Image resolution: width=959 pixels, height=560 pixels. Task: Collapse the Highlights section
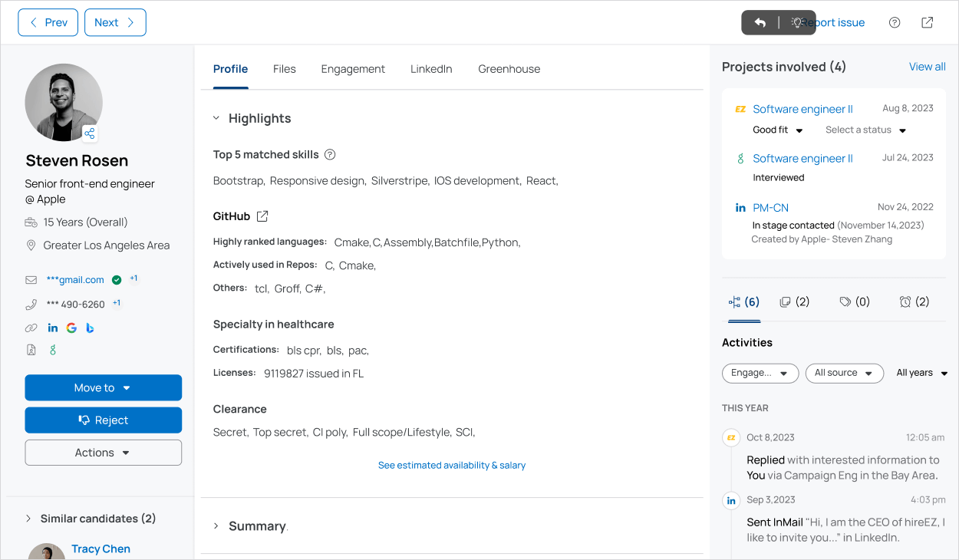tap(216, 118)
